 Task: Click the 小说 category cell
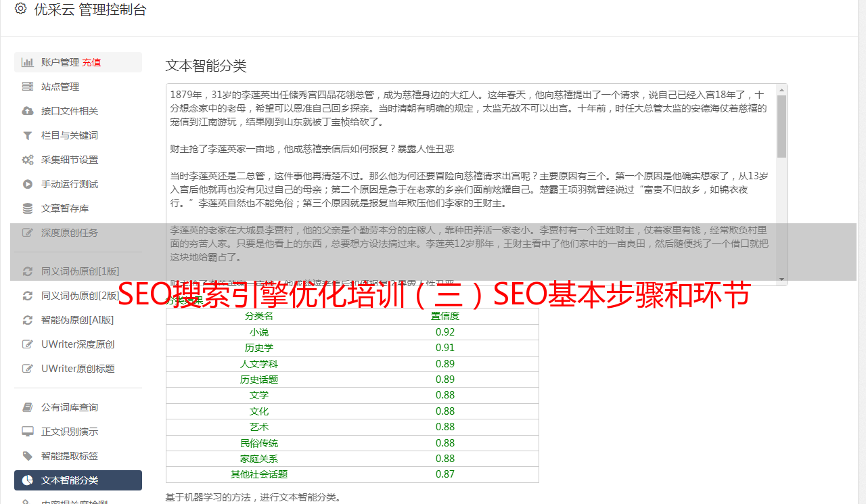point(259,332)
